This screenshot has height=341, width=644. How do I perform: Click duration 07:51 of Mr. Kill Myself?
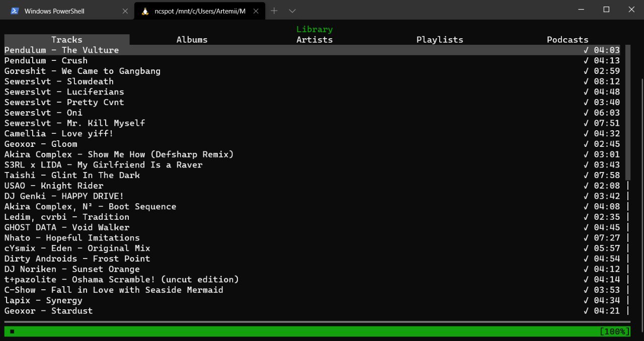click(607, 123)
